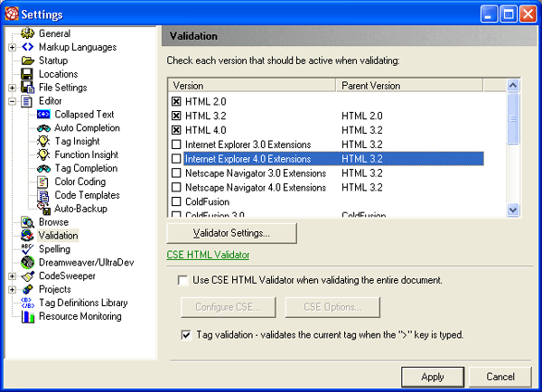Check Internet Explorer 4.0 Extensions checkbox

[176, 159]
